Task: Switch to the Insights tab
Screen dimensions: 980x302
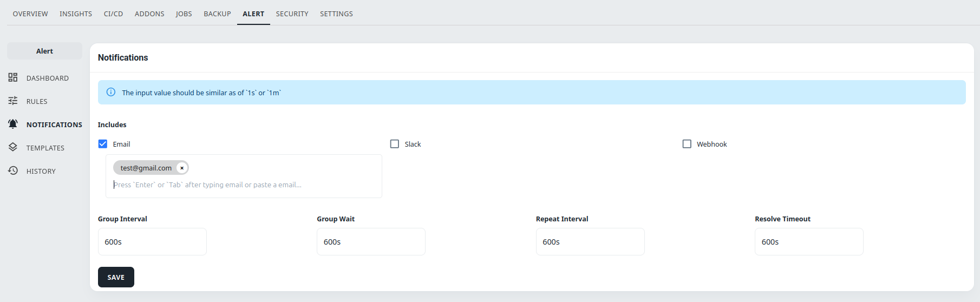Action: click(76, 14)
